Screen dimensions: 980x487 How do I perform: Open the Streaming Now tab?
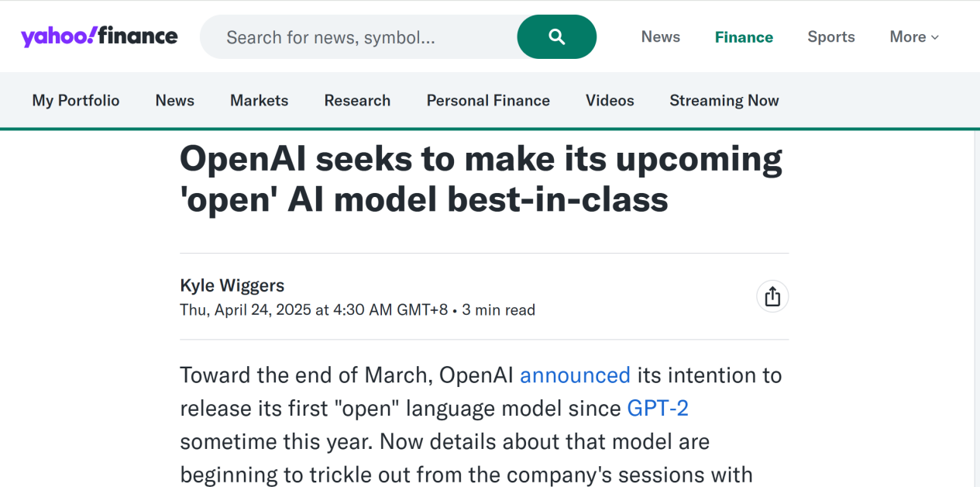pyautogui.click(x=724, y=101)
